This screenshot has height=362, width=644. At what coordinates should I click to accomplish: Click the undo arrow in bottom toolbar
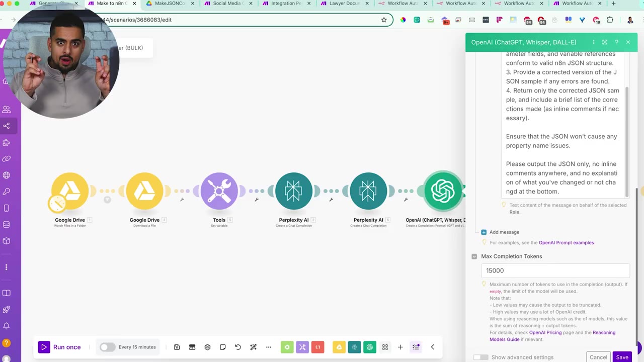238,347
